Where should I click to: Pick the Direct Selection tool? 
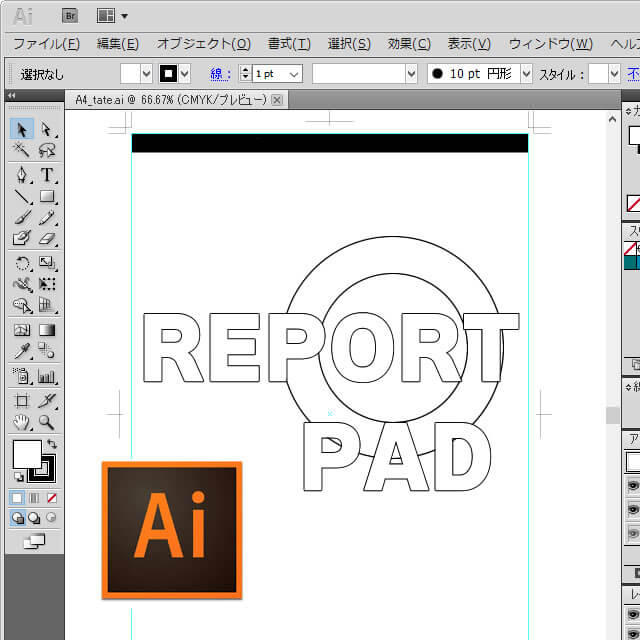click(46, 129)
